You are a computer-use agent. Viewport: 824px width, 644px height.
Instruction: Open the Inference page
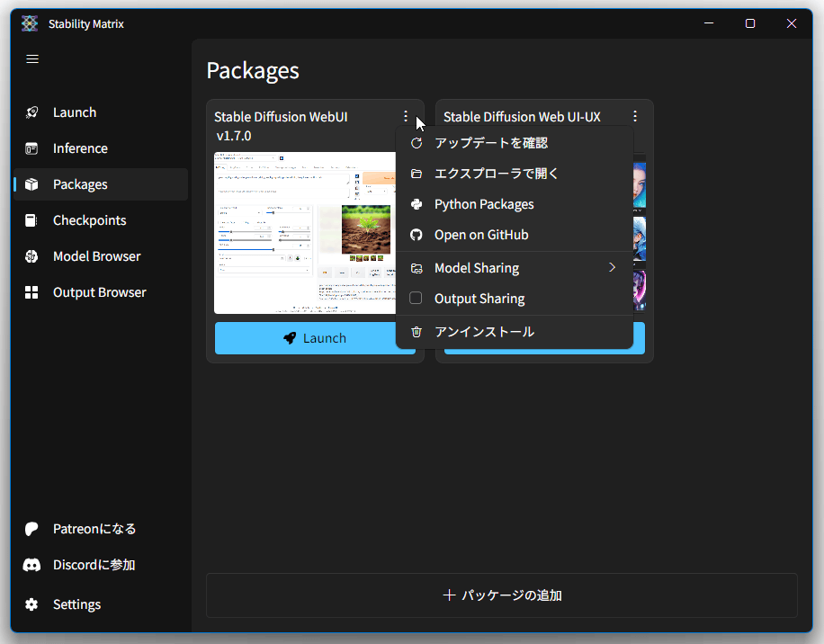tap(101, 148)
